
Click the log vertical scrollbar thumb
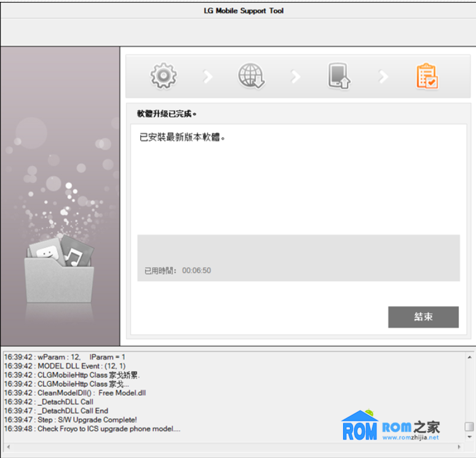[x=469, y=426]
